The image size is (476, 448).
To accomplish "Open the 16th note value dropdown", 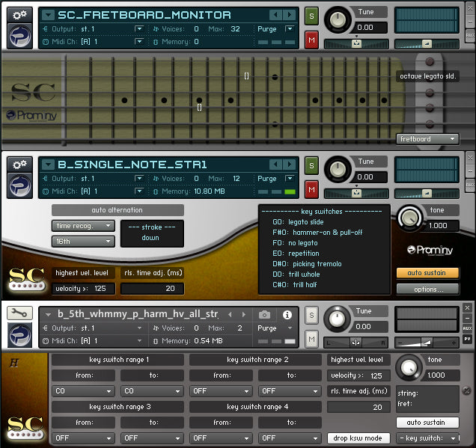I will pyautogui.click(x=83, y=242).
